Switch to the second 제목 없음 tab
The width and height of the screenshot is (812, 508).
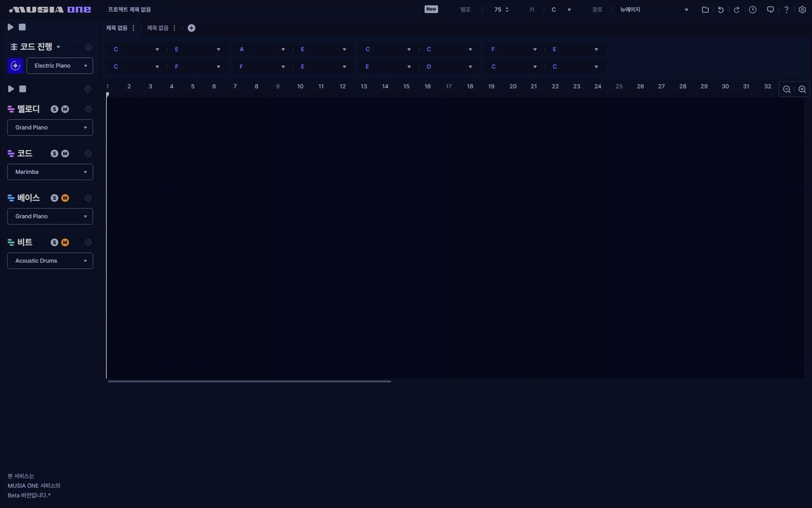click(157, 28)
